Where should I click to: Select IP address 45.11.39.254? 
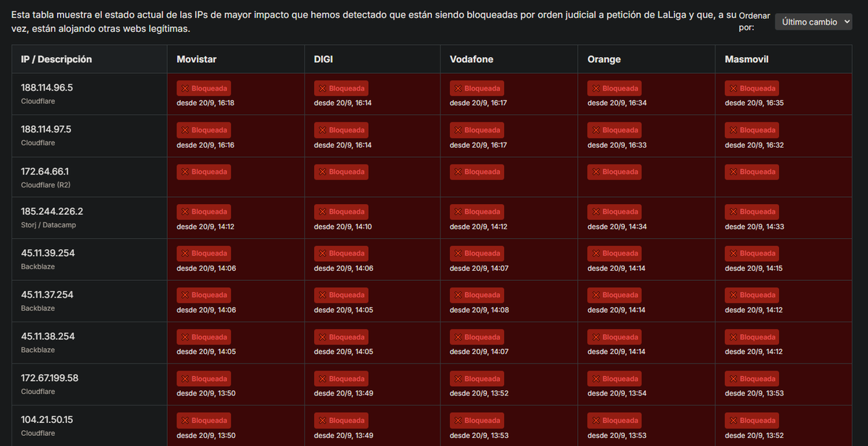[48, 253]
